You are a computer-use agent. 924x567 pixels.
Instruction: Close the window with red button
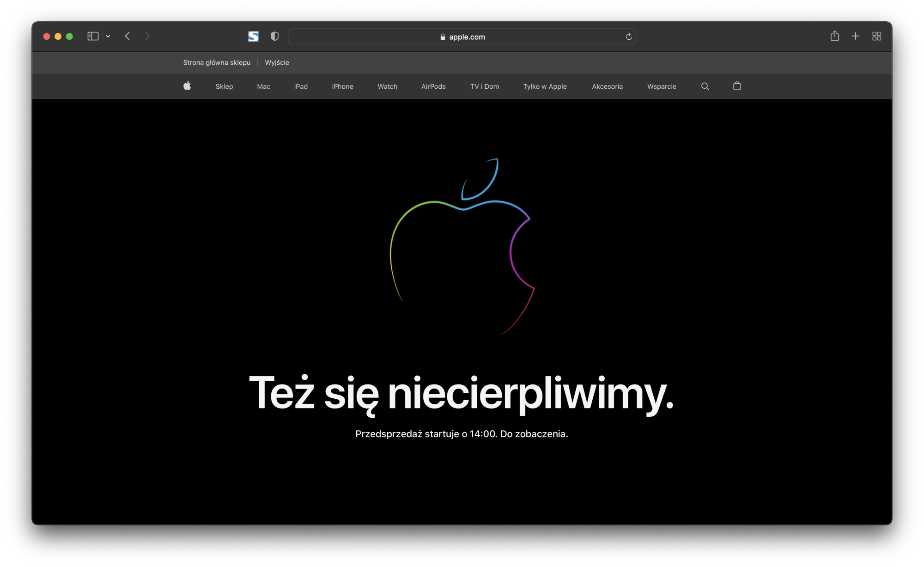[47, 36]
